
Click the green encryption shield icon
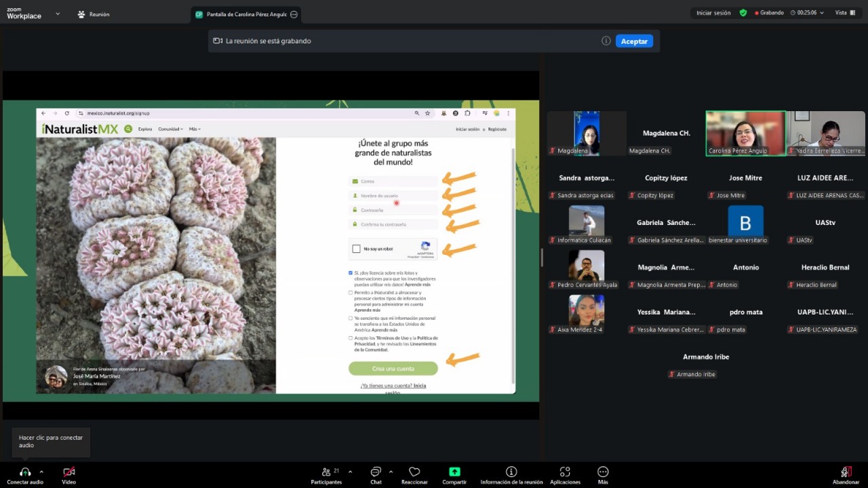pos(743,13)
